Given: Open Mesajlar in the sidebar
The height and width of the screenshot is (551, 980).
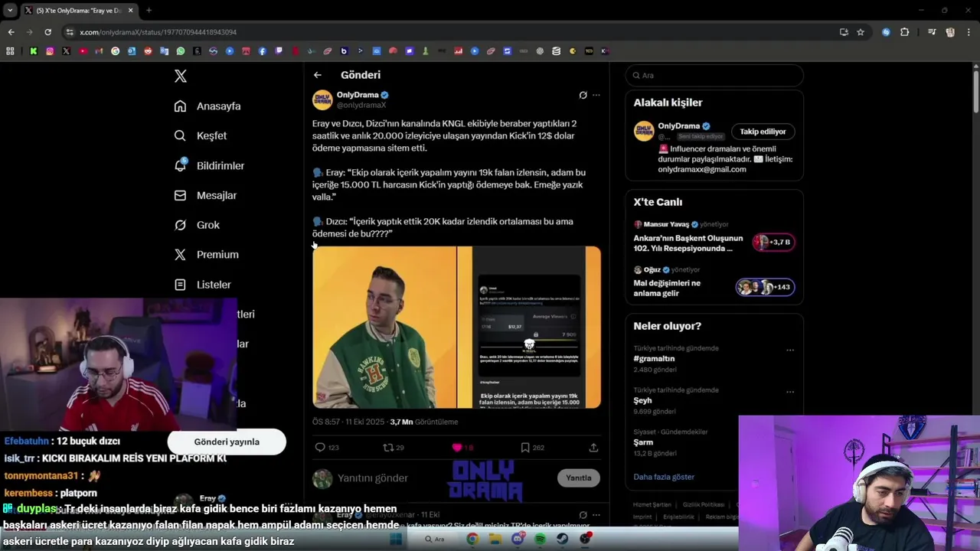Looking at the screenshot, I should pos(205,195).
